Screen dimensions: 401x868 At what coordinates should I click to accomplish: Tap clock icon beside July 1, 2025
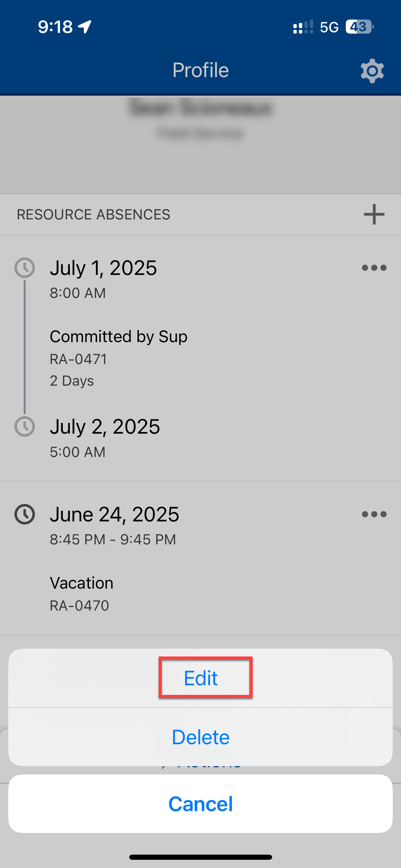pos(25,268)
